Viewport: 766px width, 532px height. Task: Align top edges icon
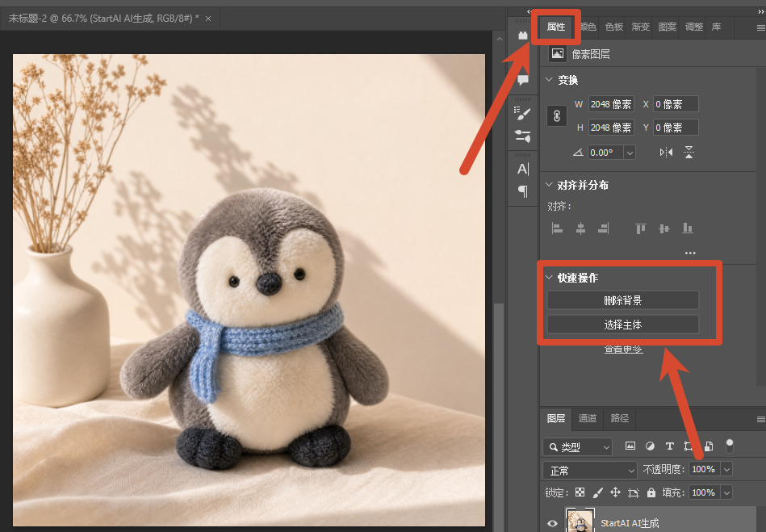coord(640,228)
